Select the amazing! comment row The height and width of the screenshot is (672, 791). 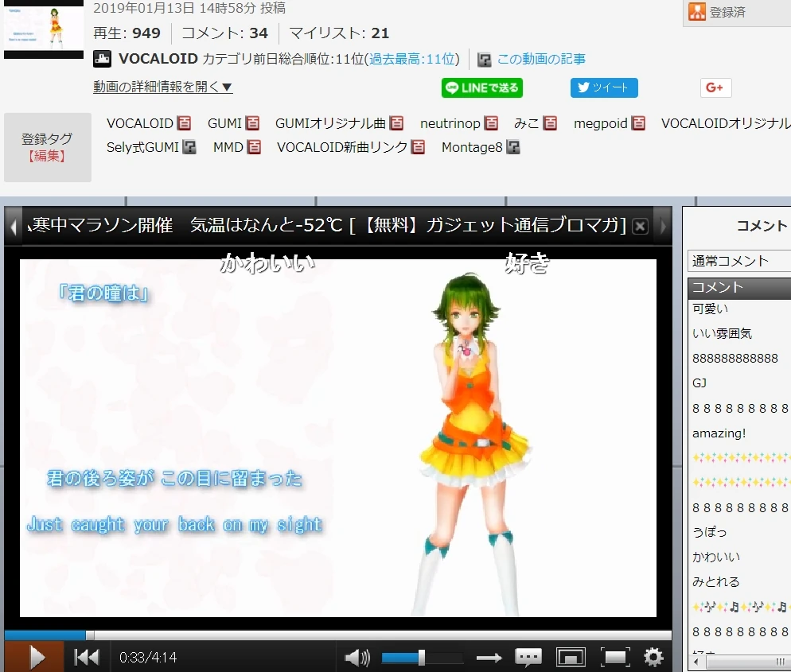click(739, 433)
